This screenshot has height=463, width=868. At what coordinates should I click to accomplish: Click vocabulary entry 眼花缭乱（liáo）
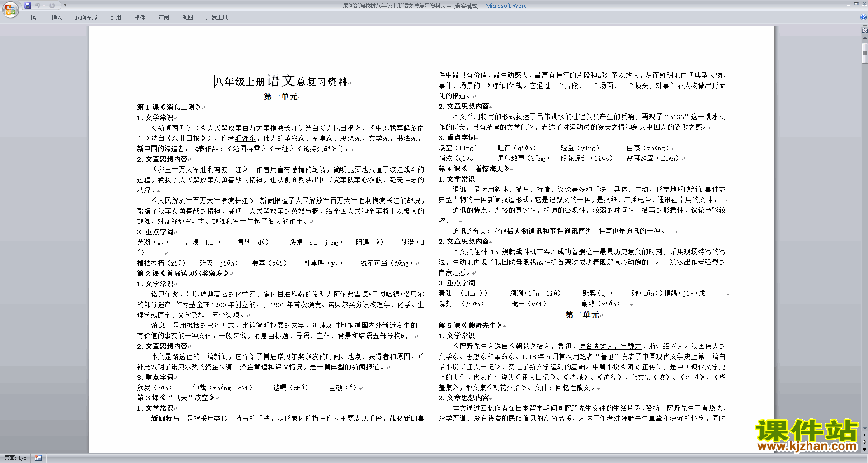587,158
